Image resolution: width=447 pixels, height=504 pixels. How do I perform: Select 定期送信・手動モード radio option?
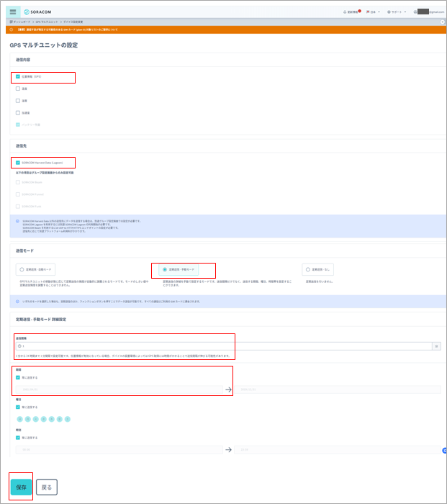pos(179,269)
